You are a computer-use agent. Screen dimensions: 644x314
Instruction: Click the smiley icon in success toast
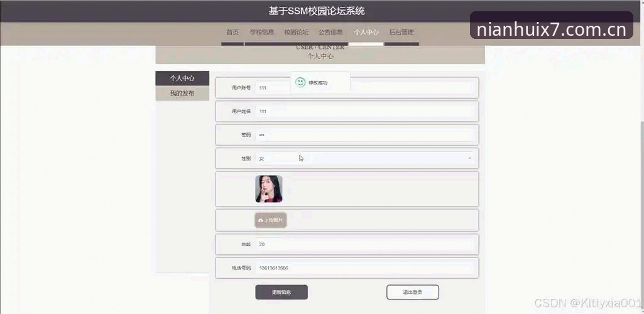click(x=301, y=82)
